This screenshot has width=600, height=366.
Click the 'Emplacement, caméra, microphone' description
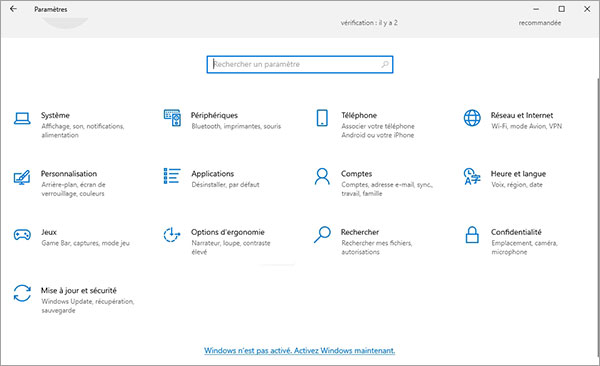[524, 247]
